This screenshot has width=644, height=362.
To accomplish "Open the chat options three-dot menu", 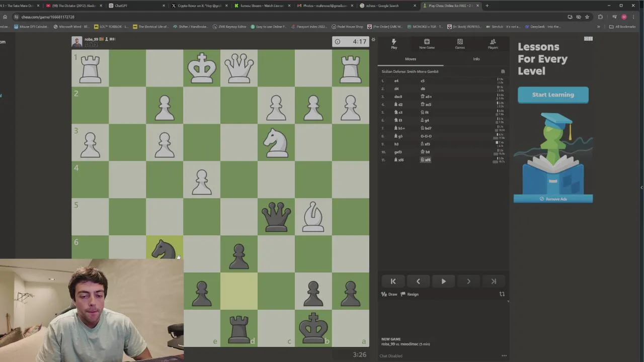I will (504, 356).
